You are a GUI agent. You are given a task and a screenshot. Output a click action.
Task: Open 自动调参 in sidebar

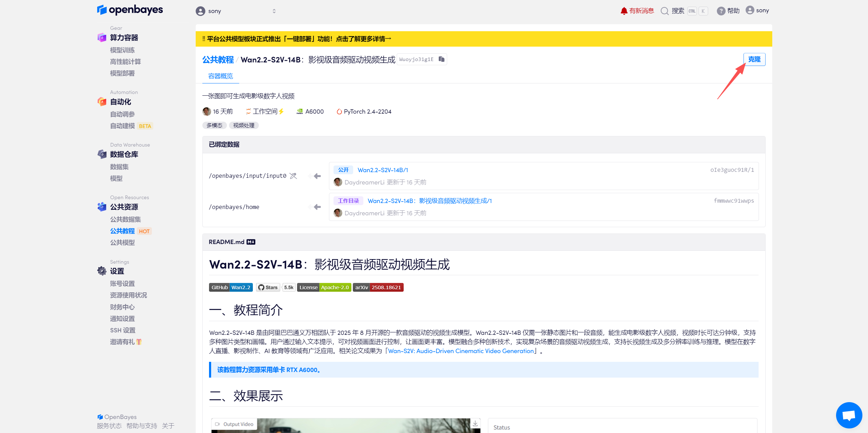122,114
